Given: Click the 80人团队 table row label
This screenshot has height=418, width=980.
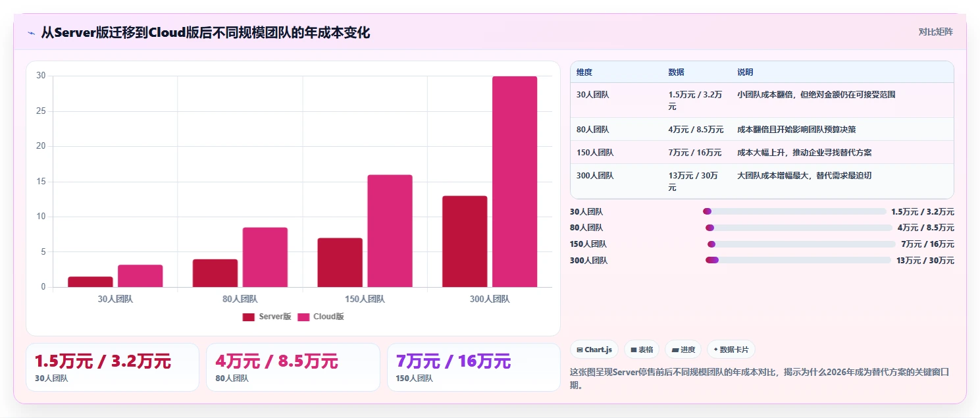Looking at the screenshot, I should [x=593, y=130].
